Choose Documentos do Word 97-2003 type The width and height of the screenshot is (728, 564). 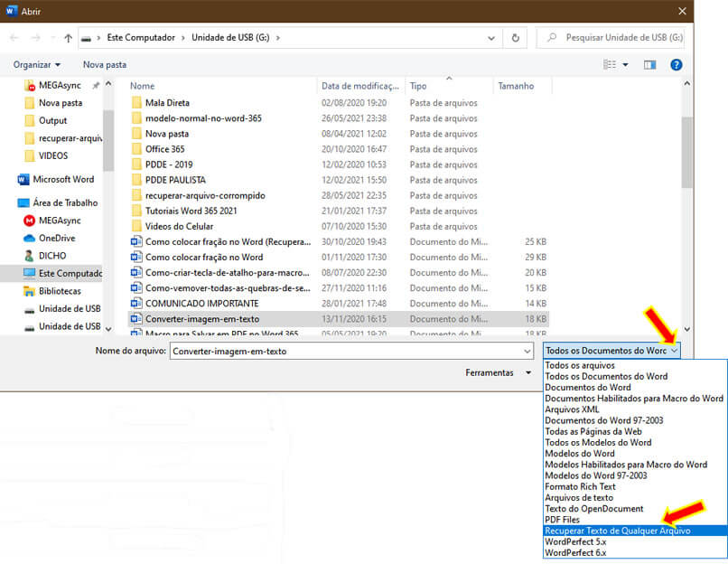click(603, 420)
